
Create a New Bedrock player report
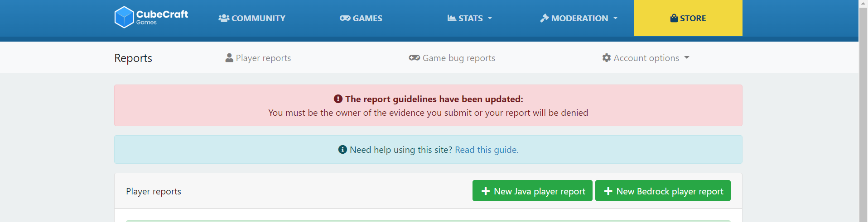pyautogui.click(x=663, y=191)
